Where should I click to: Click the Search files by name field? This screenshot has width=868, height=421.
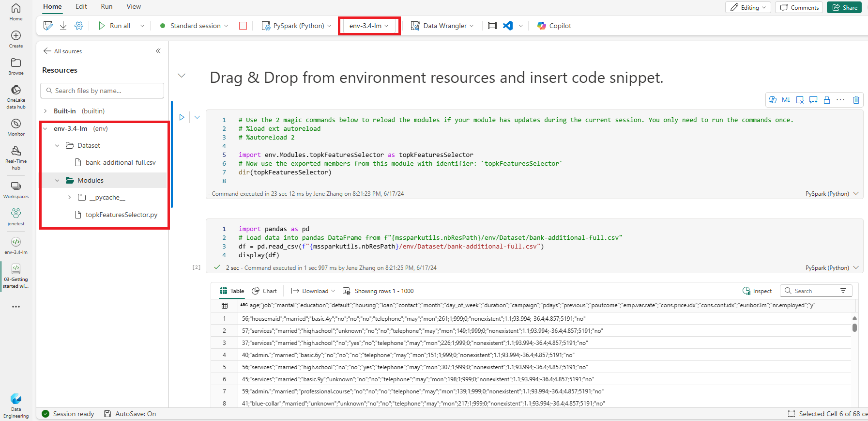tap(102, 91)
